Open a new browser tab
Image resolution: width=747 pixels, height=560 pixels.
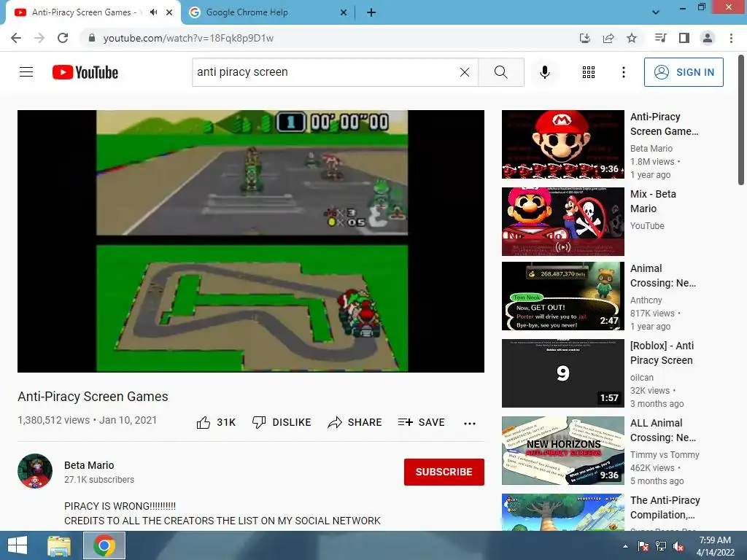pos(371,12)
